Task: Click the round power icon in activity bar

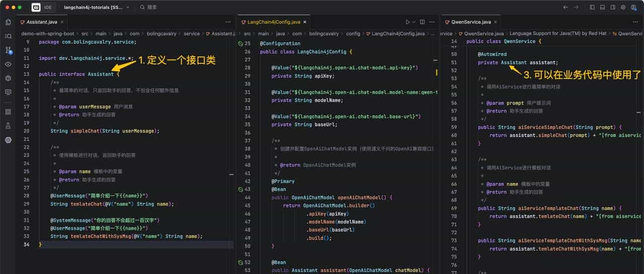Action: click(8, 140)
